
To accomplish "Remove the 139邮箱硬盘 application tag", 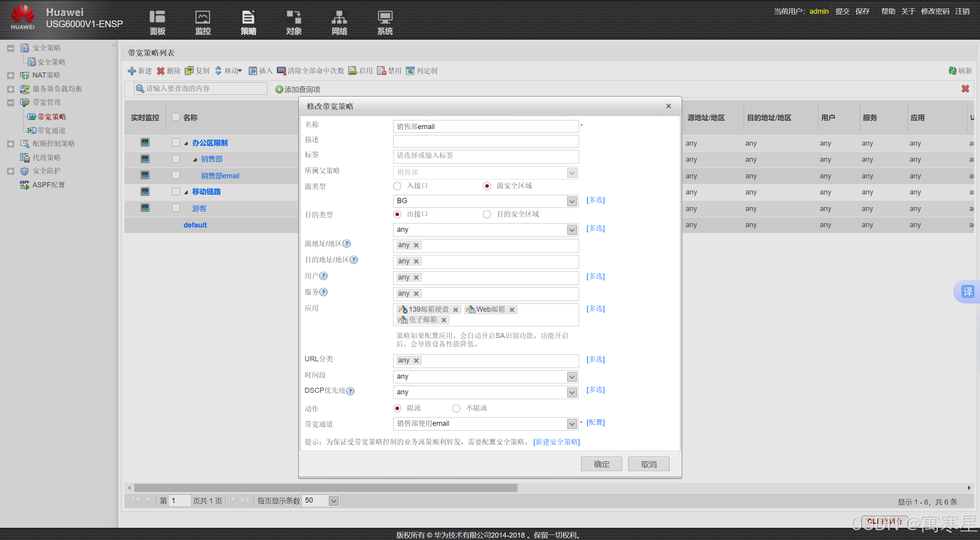I will coord(455,310).
